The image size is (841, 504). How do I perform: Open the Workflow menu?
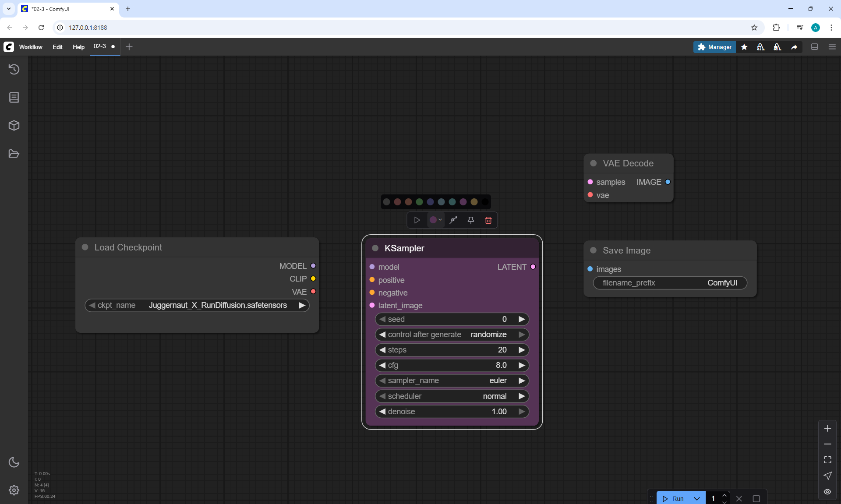[x=31, y=47]
